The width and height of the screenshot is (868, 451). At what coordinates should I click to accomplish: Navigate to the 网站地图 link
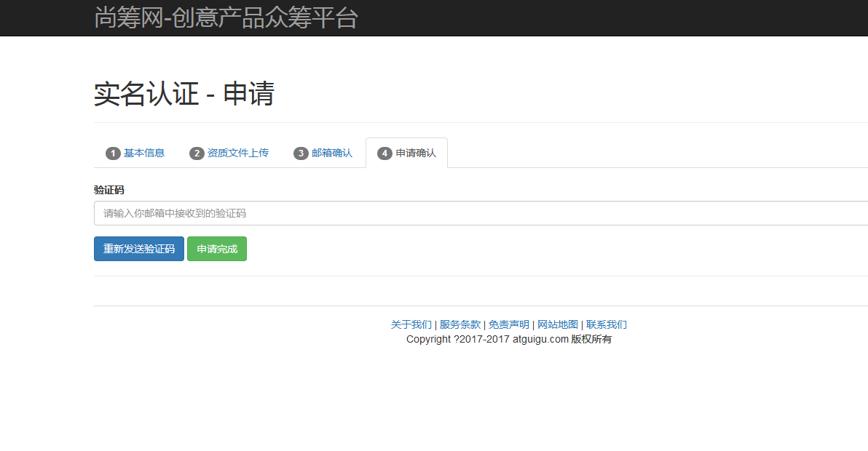coord(557,324)
